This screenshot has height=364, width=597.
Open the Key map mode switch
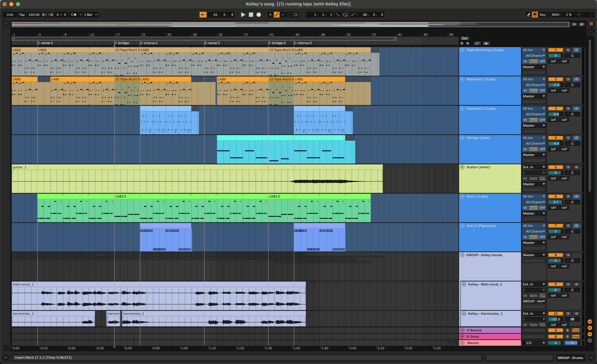point(543,15)
